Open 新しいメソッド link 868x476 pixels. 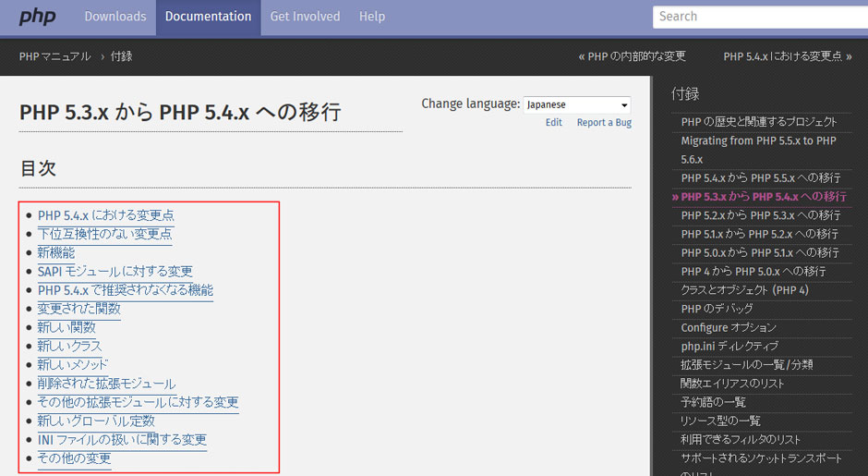point(73,364)
